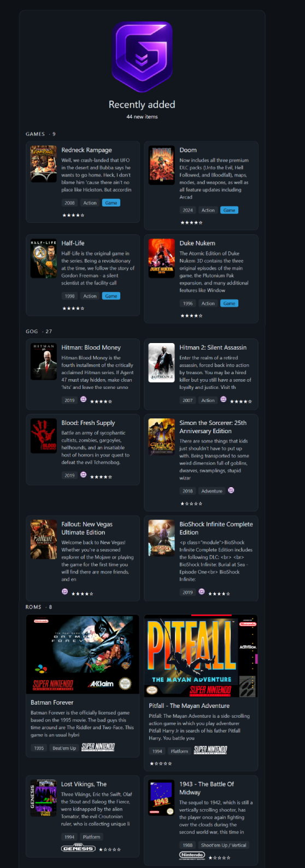Click star rating on Duke Nukem card

tap(191, 316)
